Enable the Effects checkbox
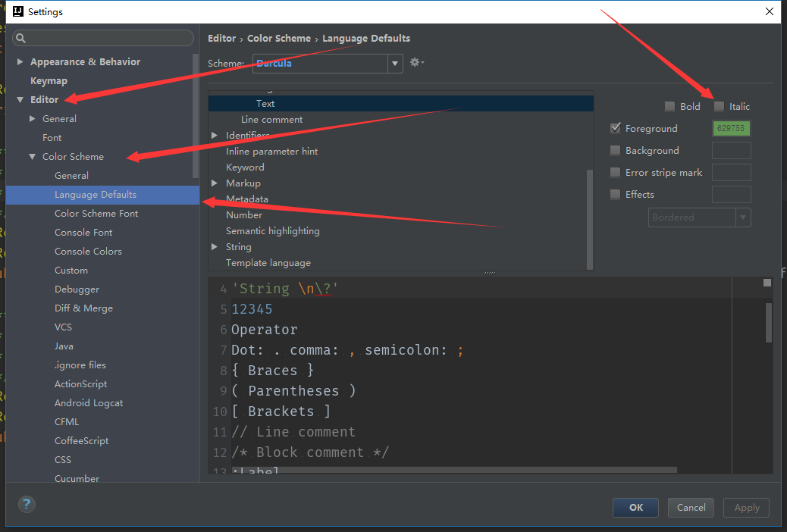The image size is (787, 532). click(616, 194)
